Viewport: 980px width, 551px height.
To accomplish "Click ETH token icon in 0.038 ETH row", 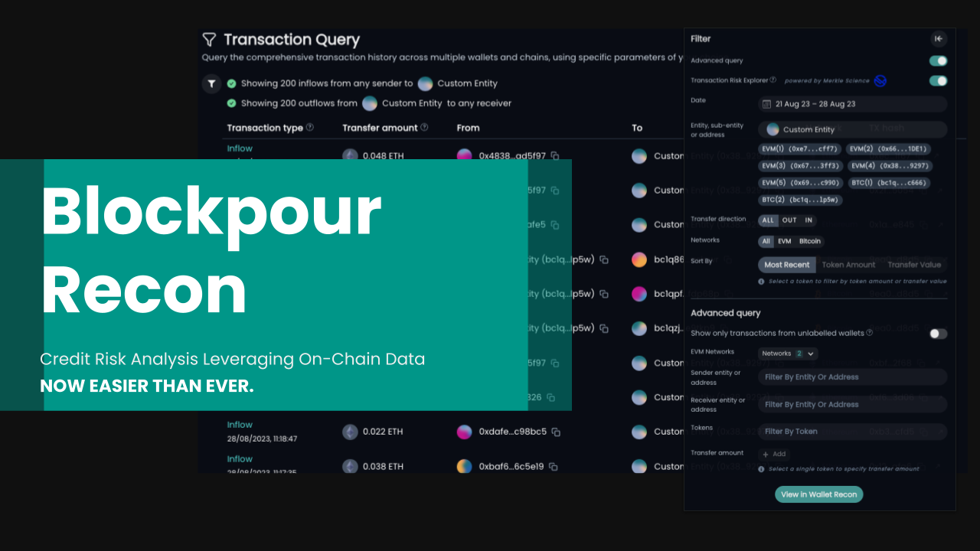I will pos(350,466).
